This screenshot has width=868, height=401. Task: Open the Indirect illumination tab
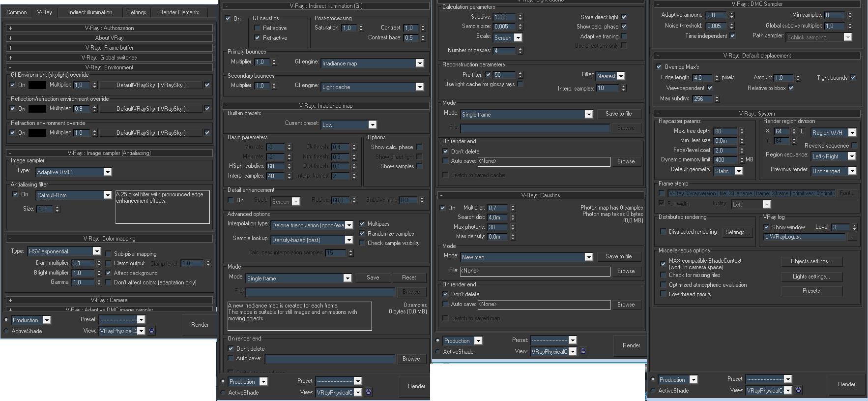pyautogui.click(x=90, y=12)
